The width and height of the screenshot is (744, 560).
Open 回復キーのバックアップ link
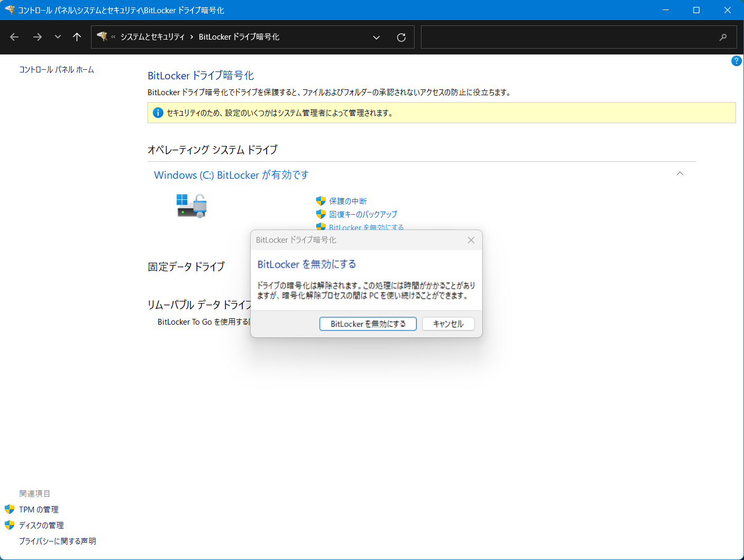pyautogui.click(x=363, y=214)
